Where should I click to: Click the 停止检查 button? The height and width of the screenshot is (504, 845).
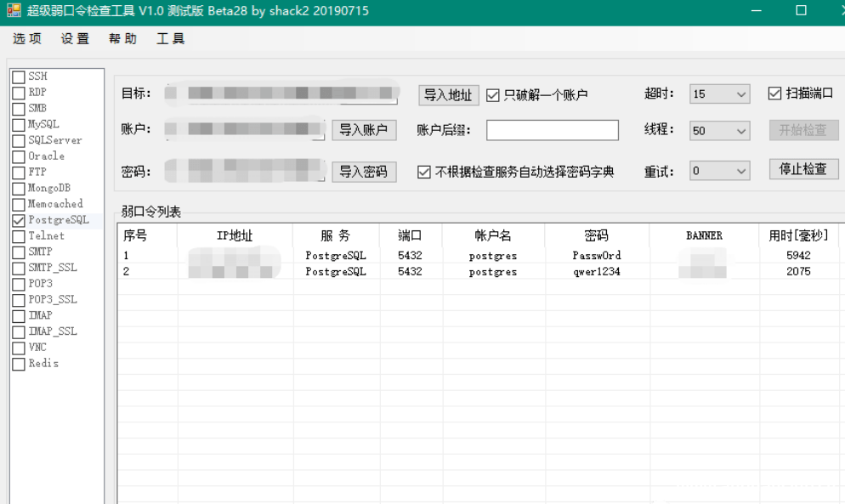click(x=802, y=169)
